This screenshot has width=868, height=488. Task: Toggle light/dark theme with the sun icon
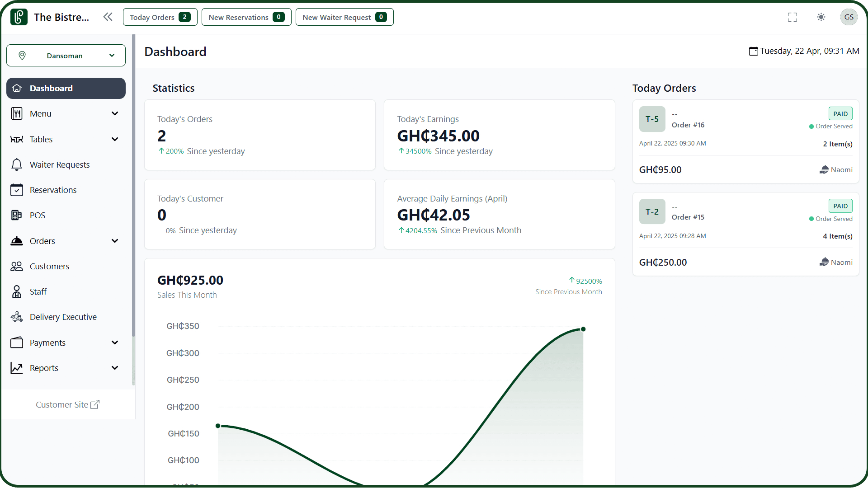(821, 17)
